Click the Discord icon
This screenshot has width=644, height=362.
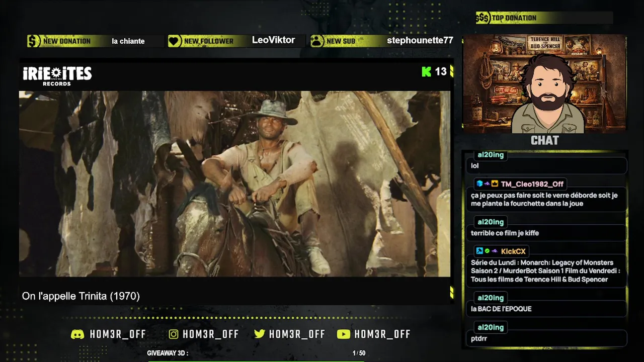[77, 334]
